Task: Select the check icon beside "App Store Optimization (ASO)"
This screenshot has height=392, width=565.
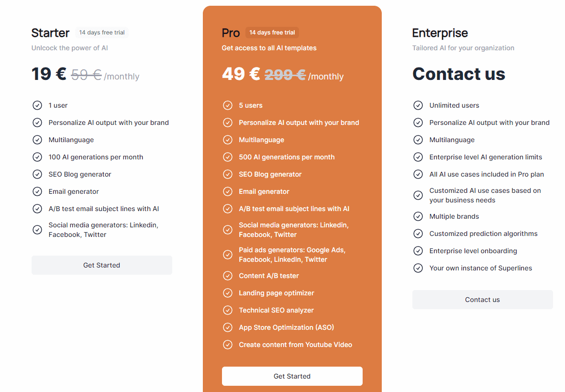Action: click(x=228, y=327)
